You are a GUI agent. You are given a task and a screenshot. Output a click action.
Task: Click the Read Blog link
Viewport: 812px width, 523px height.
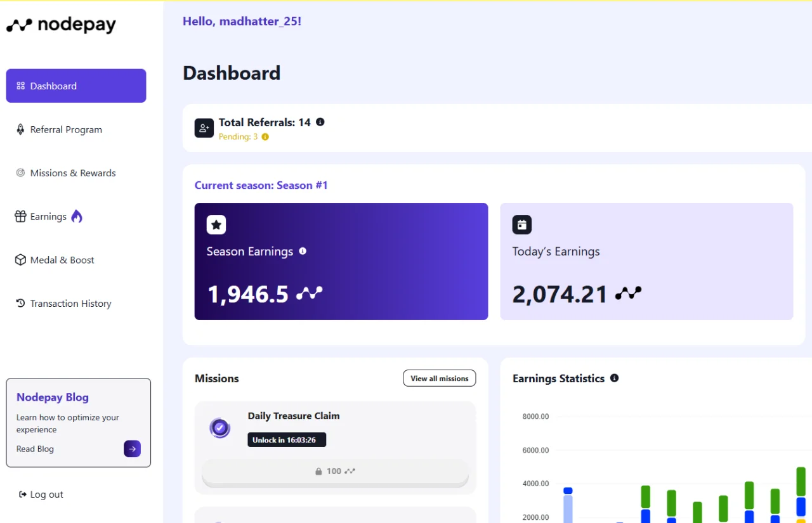pos(35,449)
